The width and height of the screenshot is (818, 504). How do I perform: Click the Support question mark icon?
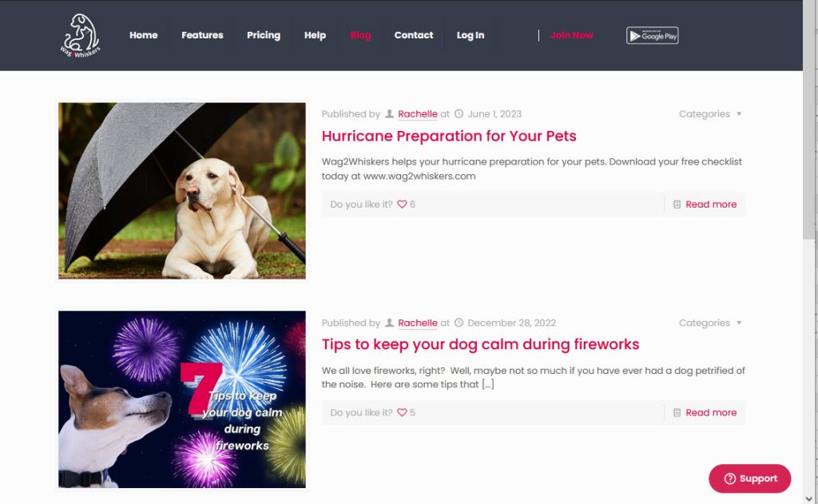tap(730, 478)
